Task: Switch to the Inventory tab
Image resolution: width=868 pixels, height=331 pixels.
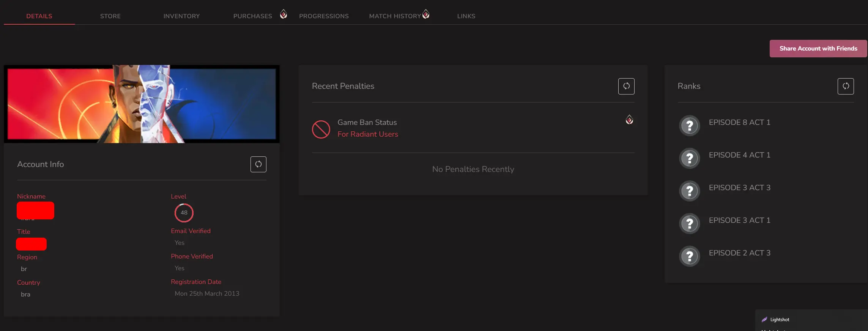Action: (181, 16)
